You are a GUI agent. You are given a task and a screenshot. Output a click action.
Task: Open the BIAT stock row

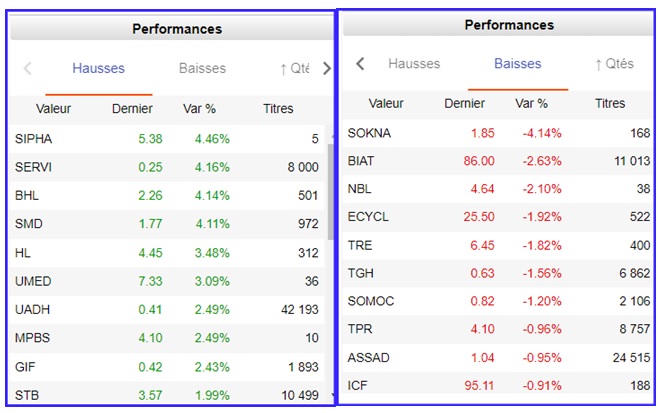tap(362, 161)
